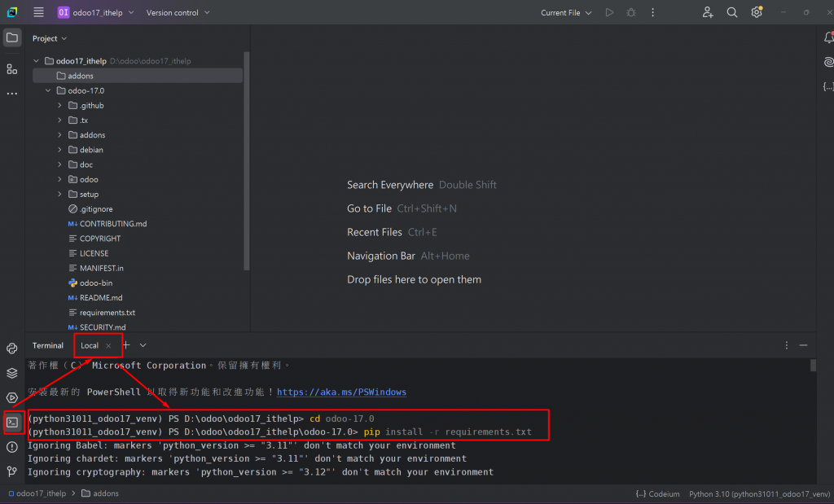834x504 pixels.
Task: Click Codeium status bar widget
Action: (657, 494)
